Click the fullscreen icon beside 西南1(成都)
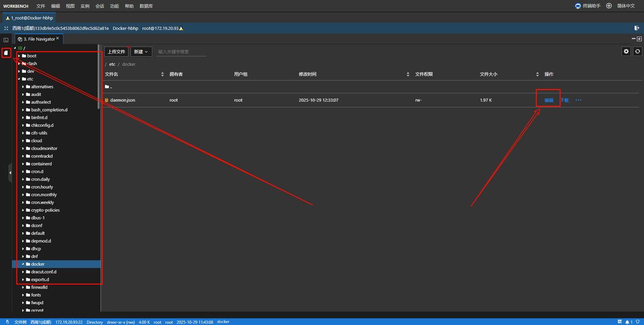 click(x=7, y=28)
